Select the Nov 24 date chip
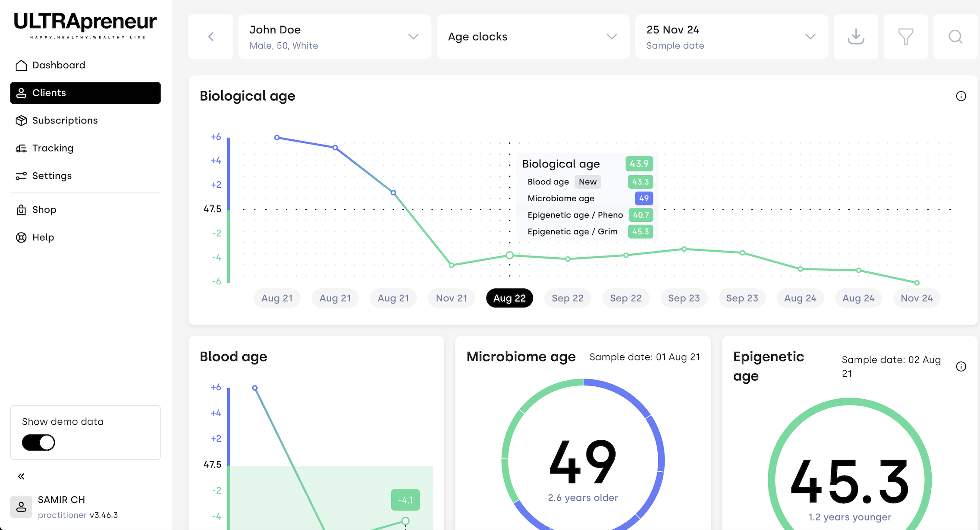The image size is (980, 530). click(x=917, y=298)
